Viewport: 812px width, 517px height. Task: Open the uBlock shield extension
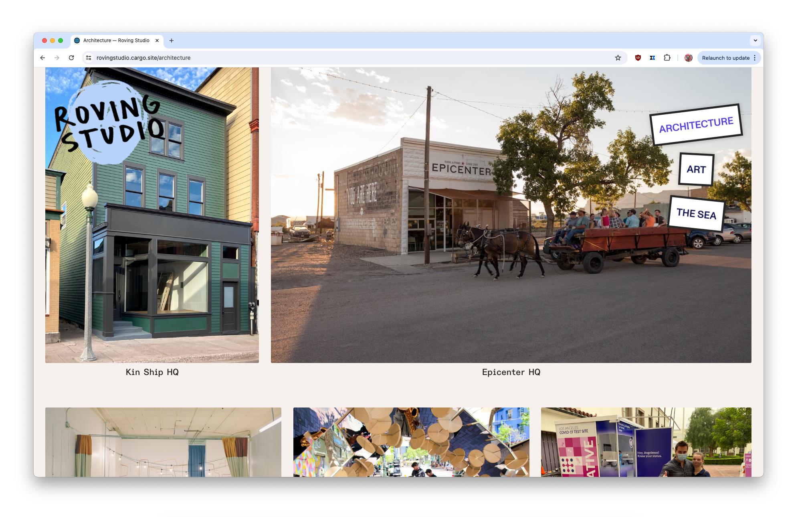(x=638, y=58)
